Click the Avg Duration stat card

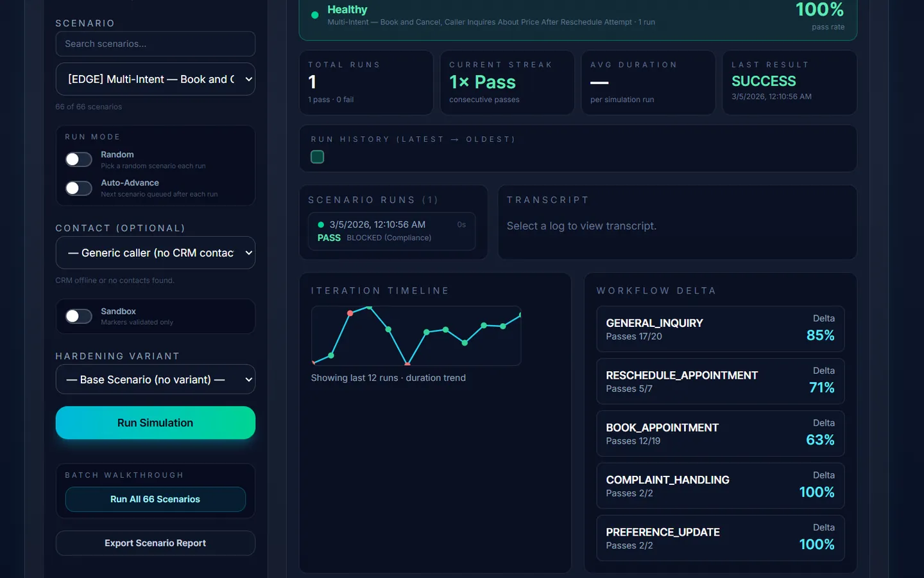click(648, 83)
